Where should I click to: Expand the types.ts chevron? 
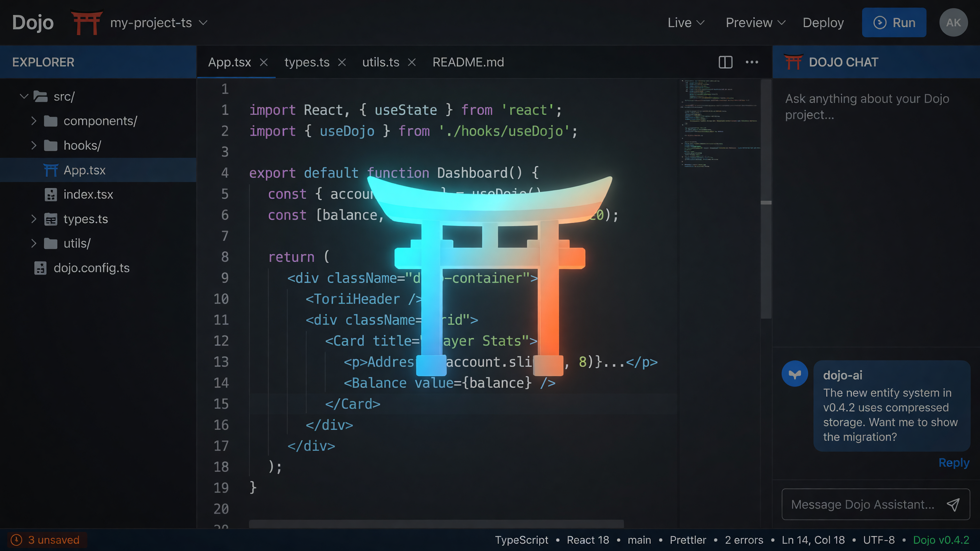(x=34, y=219)
